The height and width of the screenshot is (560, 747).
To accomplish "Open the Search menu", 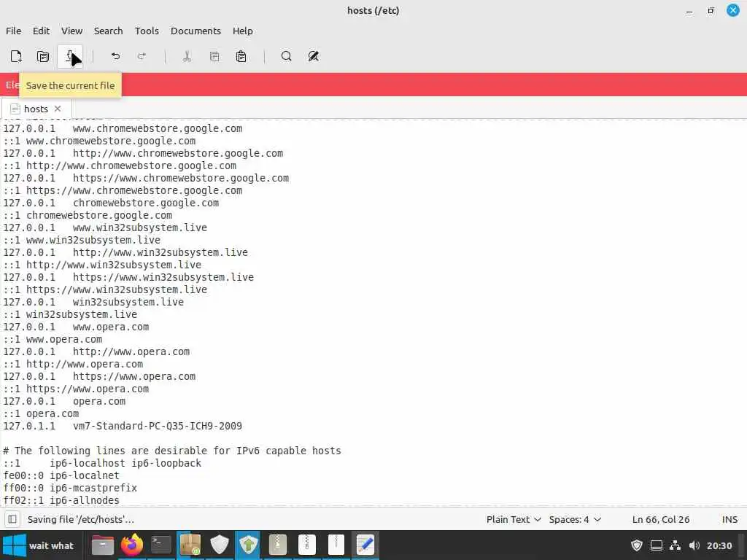I will (108, 31).
